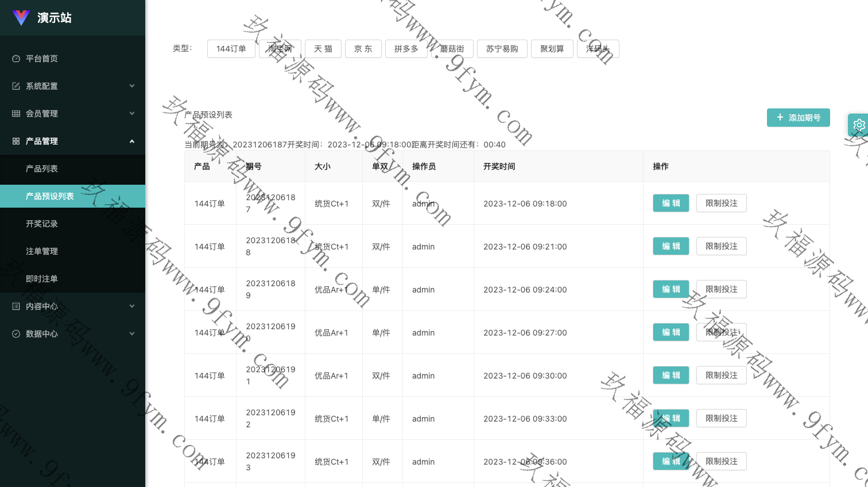Click the 平台首页 dashboard icon
The image size is (868, 487).
pos(16,59)
